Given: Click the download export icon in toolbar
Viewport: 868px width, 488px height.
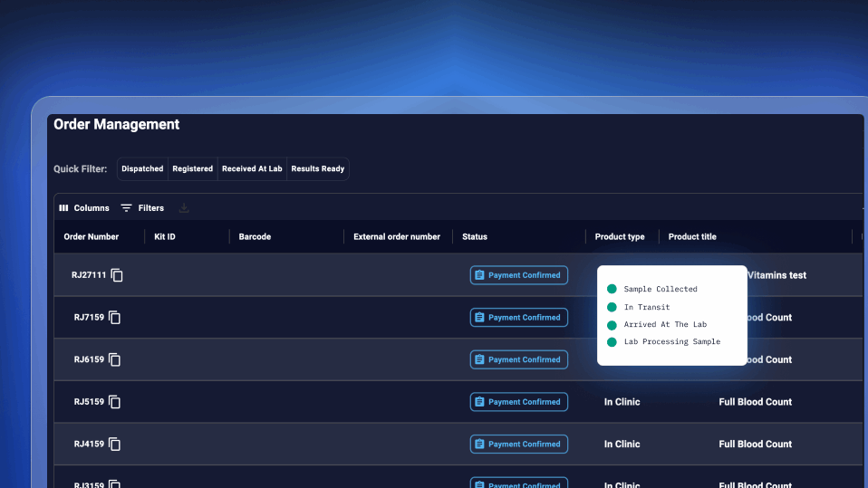Looking at the screenshot, I should 184,208.
